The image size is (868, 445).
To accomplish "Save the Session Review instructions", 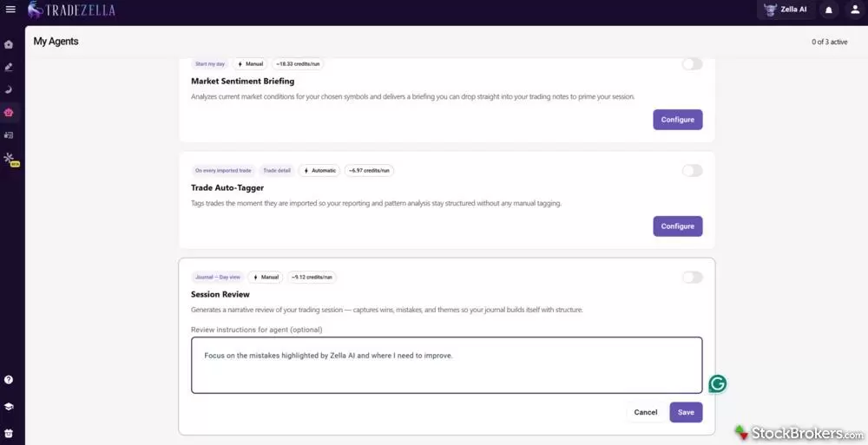I will pos(686,412).
